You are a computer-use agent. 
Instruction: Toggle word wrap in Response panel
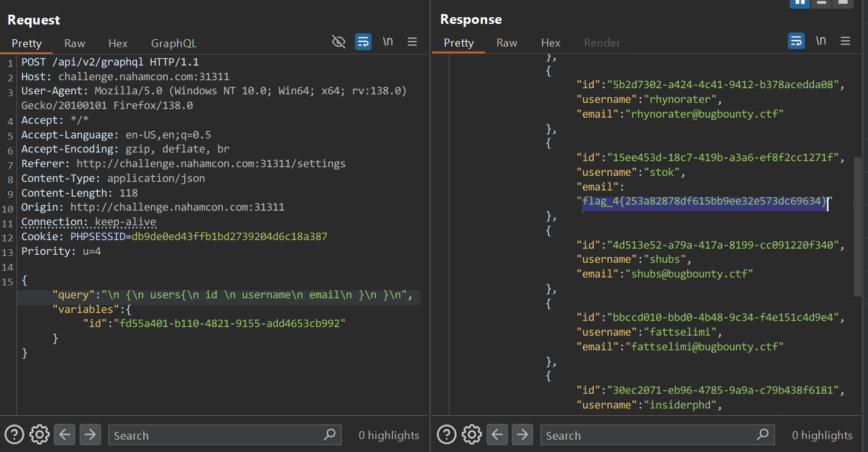[796, 42]
